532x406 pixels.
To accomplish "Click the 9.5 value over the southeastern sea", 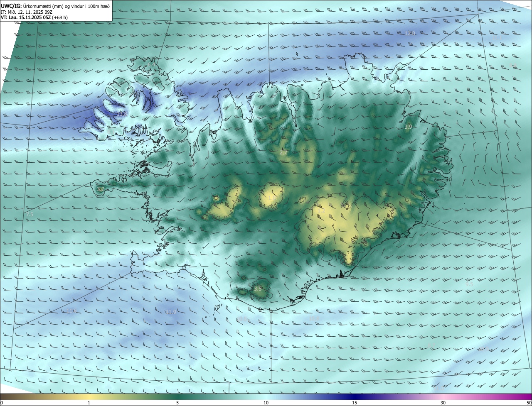I will coord(469,284).
